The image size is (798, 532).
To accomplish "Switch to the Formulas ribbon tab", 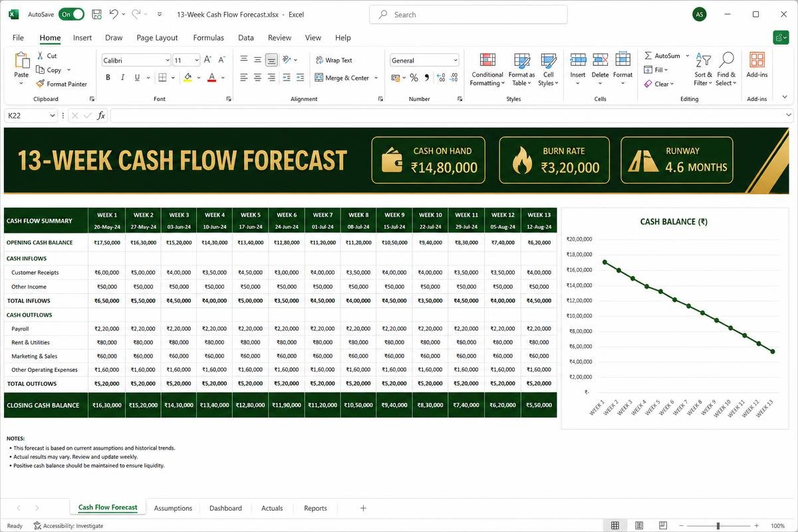I will 208,38.
